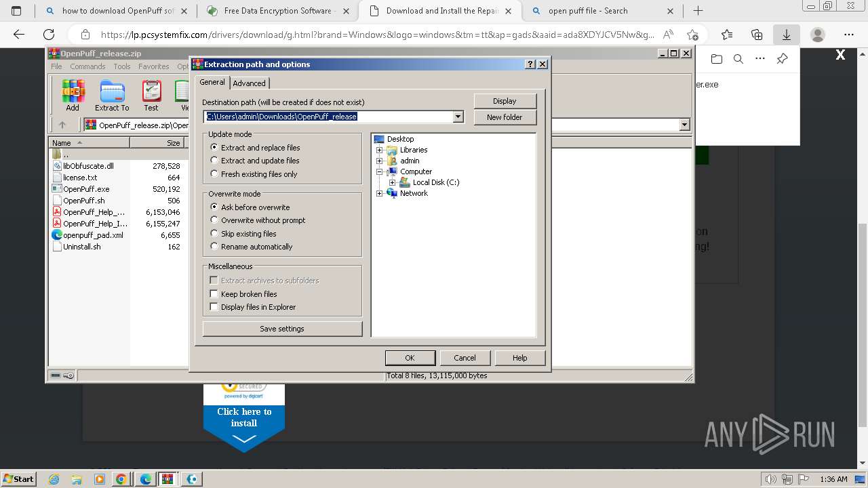Click the volume icon in system tray

(x=771, y=479)
